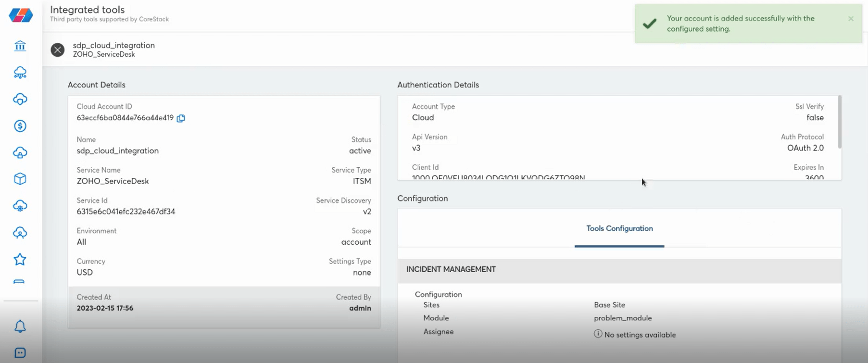
Task: Click the 'sdp_cloud_integration' page title
Action: point(114,45)
